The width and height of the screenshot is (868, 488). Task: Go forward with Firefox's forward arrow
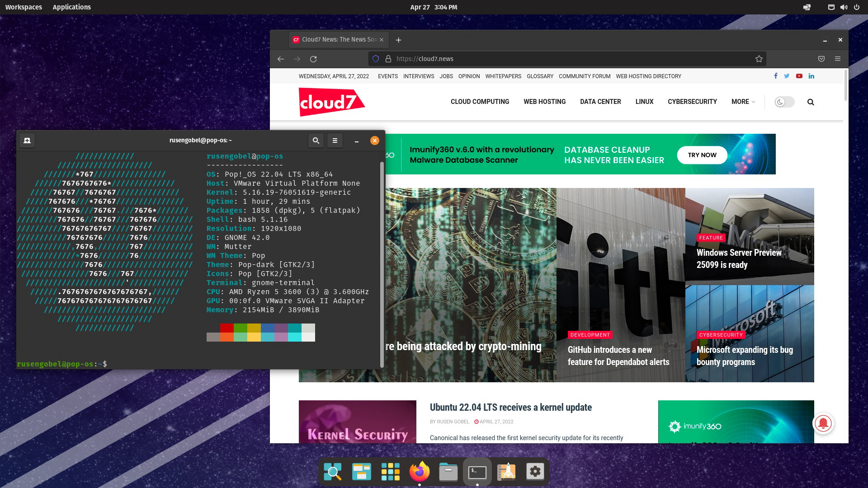click(x=297, y=59)
